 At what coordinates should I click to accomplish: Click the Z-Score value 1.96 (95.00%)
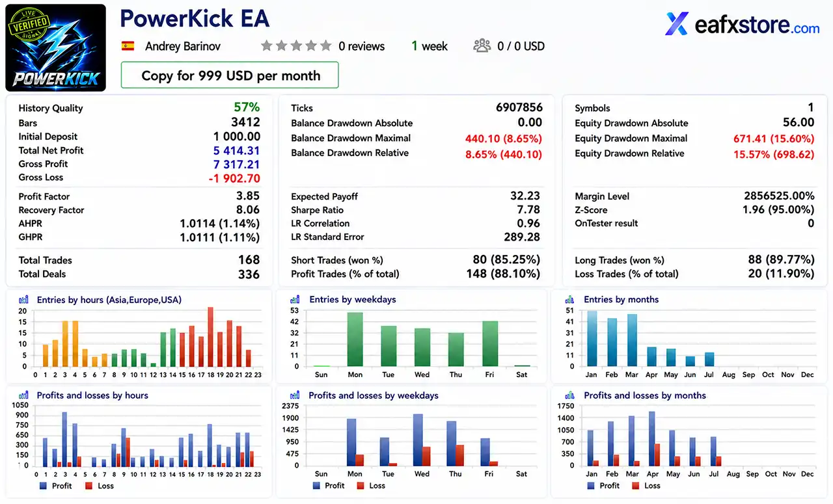pos(778,209)
